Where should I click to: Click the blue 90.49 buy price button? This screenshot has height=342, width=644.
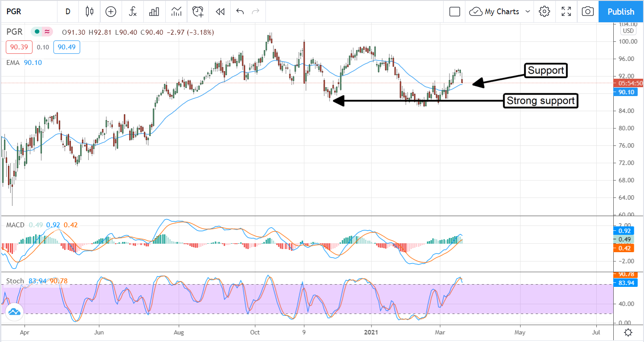67,47
